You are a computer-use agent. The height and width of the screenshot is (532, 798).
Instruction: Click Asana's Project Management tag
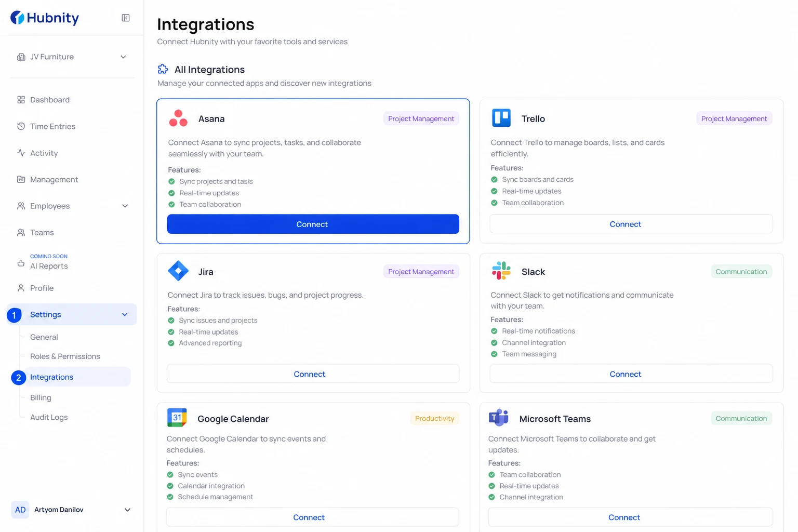[x=421, y=118]
